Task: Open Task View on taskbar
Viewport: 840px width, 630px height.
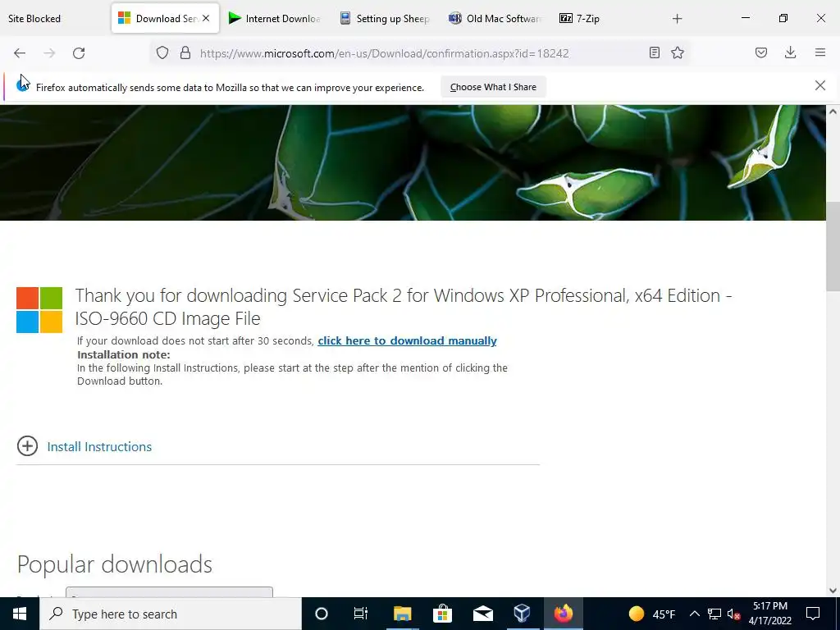Action: [x=361, y=614]
